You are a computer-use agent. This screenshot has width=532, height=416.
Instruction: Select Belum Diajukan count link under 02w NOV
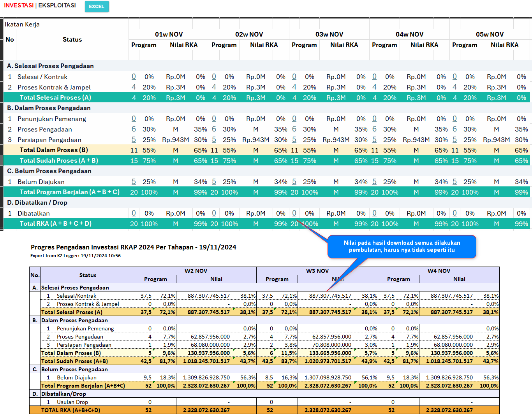(x=214, y=182)
